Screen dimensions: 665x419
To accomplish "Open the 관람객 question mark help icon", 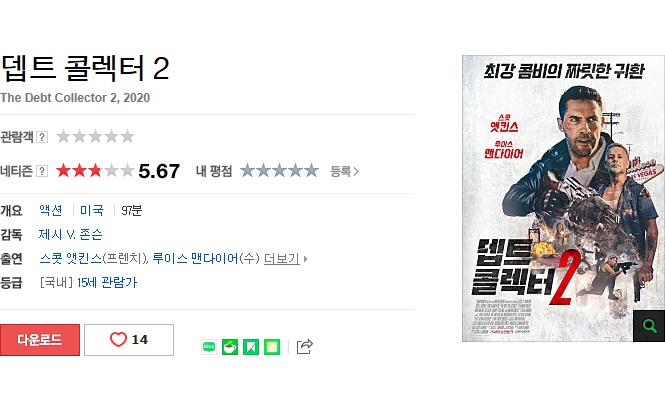I will pyautogui.click(x=42, y=137).
